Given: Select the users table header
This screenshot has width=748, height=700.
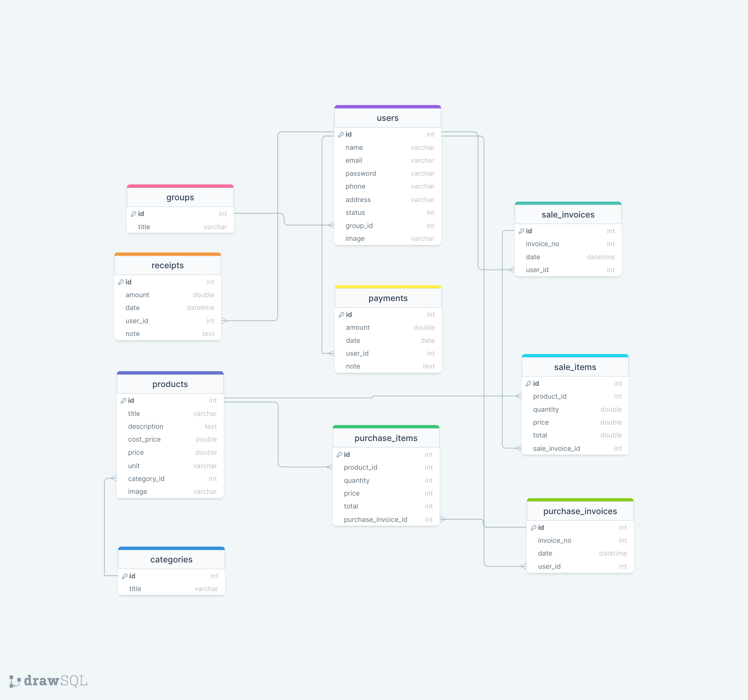Looking at the screenshot, I should point(387,118).
